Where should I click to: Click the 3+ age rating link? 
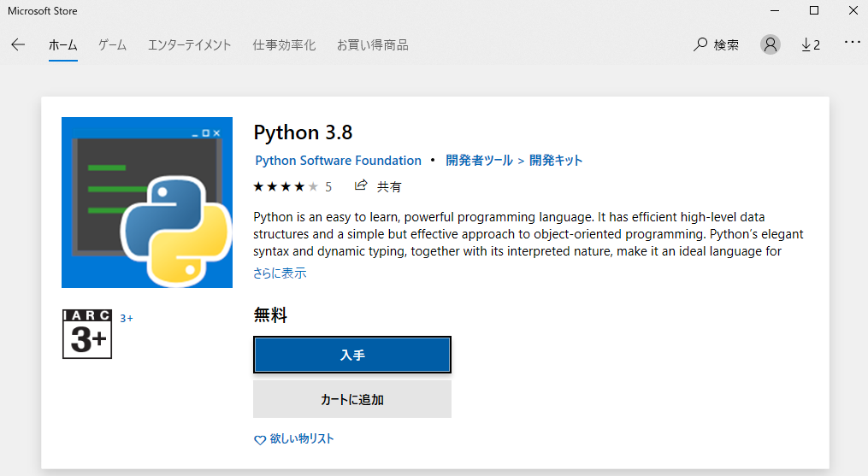pos(127,318)
